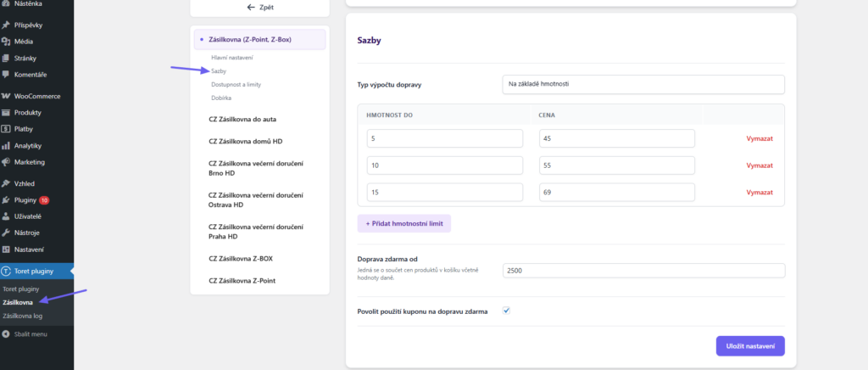868x370 pixels.
Task: Click Doprava zdarma od field 2500
Action: coord(643,271)
